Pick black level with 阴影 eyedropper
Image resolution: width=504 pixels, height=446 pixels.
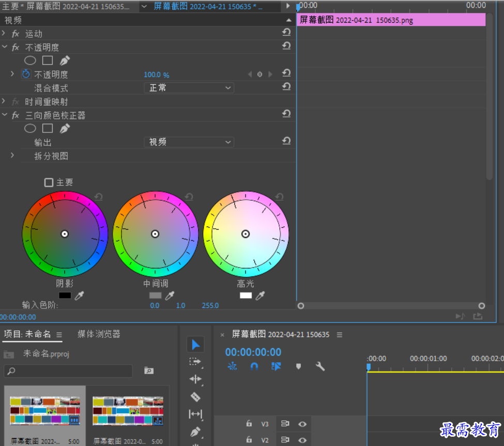(79, 296)
